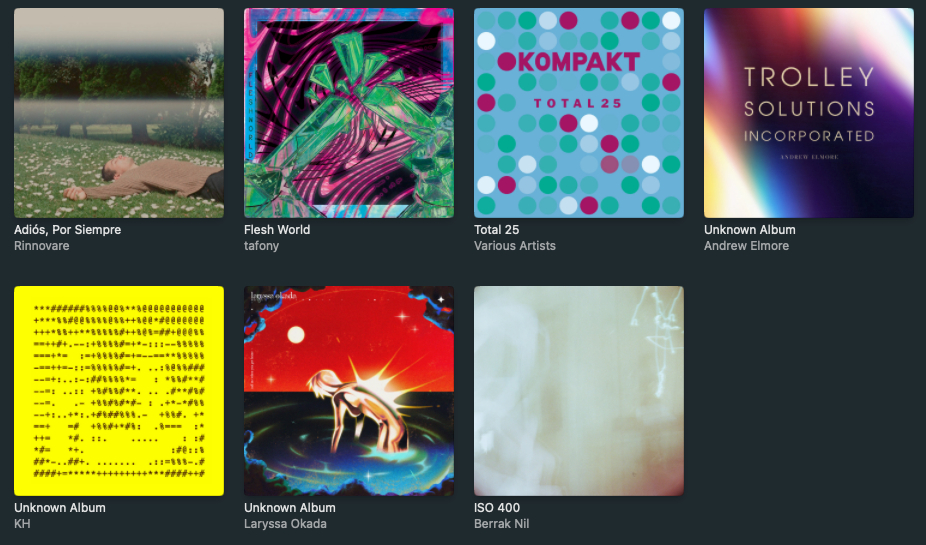The height and width of the screenshot is (545, 926).
Task: Click the Flesh World album title
Action: coord(277,230)
